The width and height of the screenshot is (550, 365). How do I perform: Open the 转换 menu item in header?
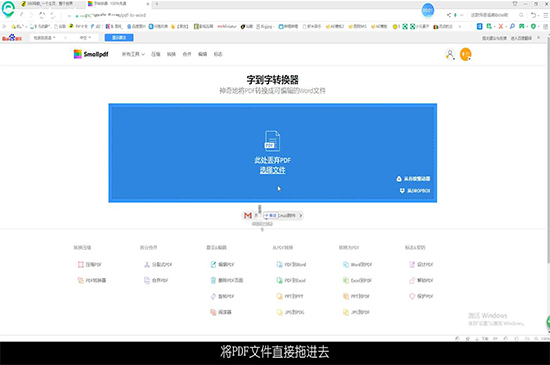(171, 54)
